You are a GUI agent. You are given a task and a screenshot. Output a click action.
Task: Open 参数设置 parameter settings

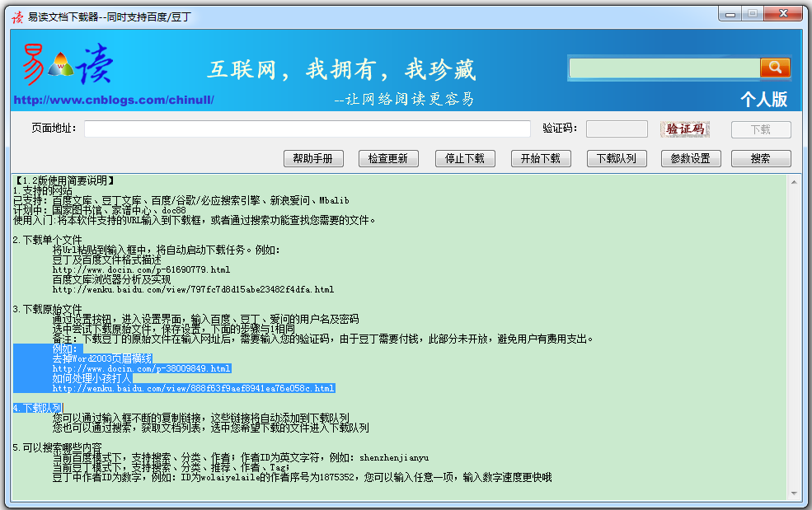[691, 158]
